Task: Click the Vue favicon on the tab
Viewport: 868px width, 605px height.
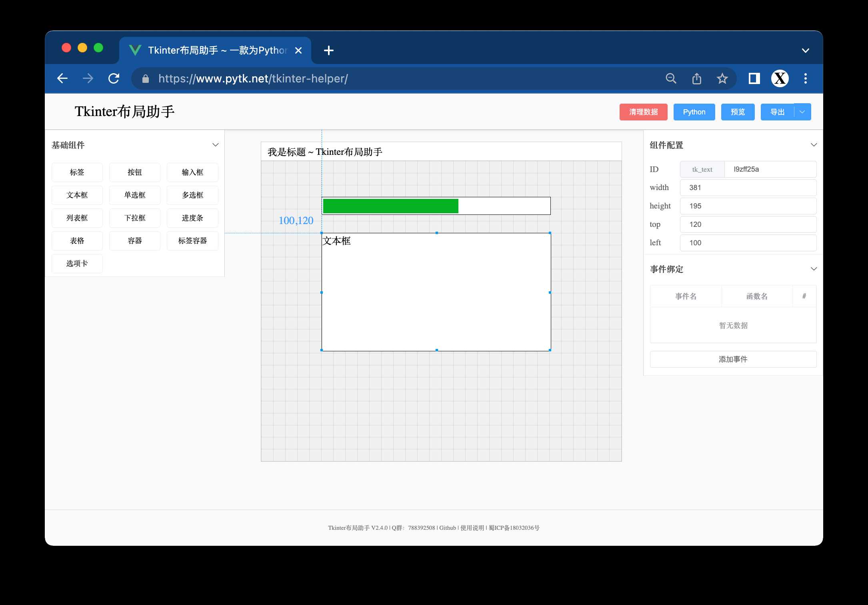Action: [x=135, y=50]
